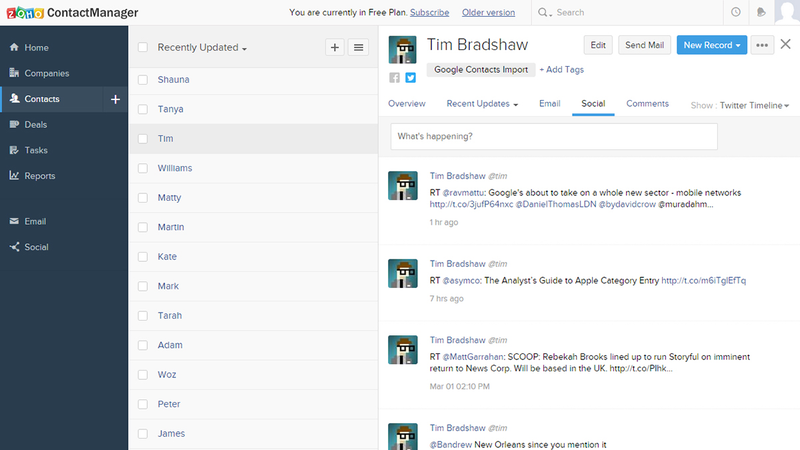Open the Twitter Timeline show dropdown
The height and width of the screenshot is (450, 800).
(x=754, y=106)
